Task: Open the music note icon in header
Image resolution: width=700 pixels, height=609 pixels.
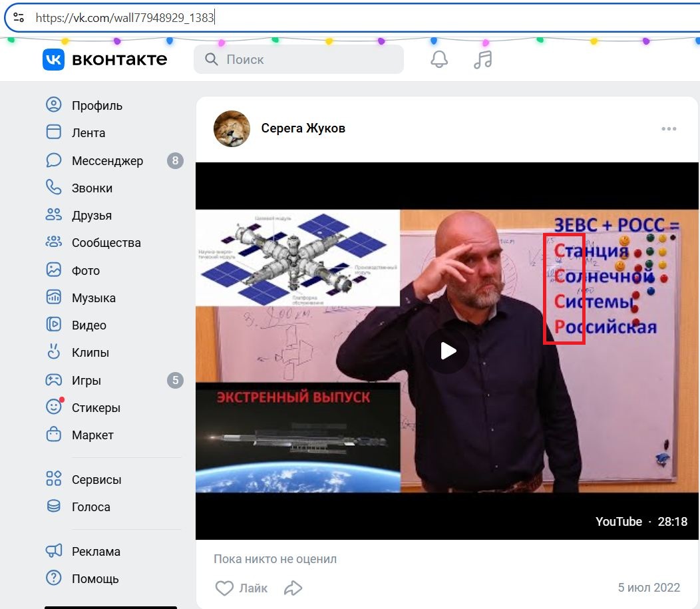Action: (482, 59)
